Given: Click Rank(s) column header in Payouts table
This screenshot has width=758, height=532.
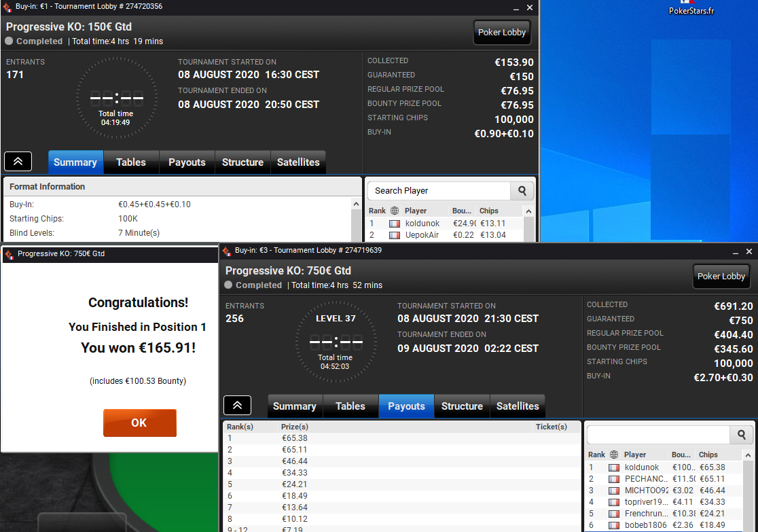Looking at the screenshot, I should tap(240, 427).
